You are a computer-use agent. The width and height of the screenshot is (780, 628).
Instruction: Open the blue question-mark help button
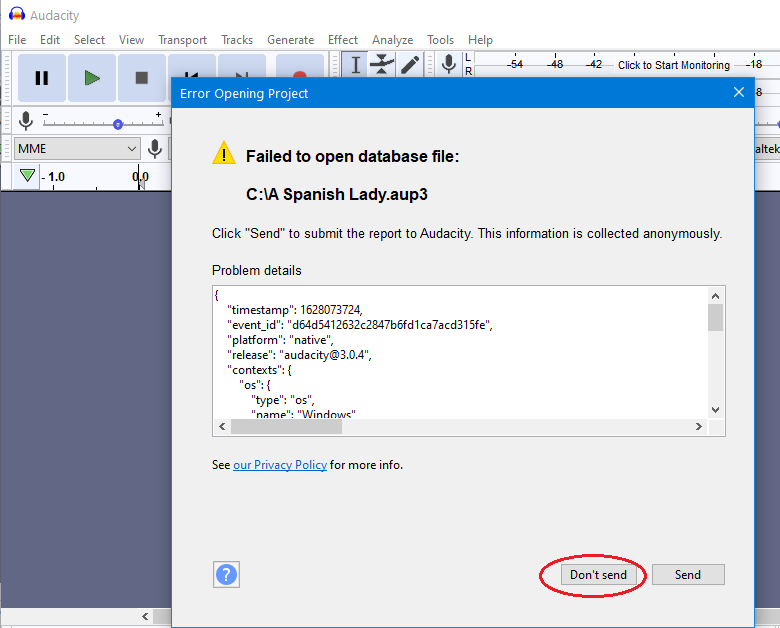coord(226,575)
